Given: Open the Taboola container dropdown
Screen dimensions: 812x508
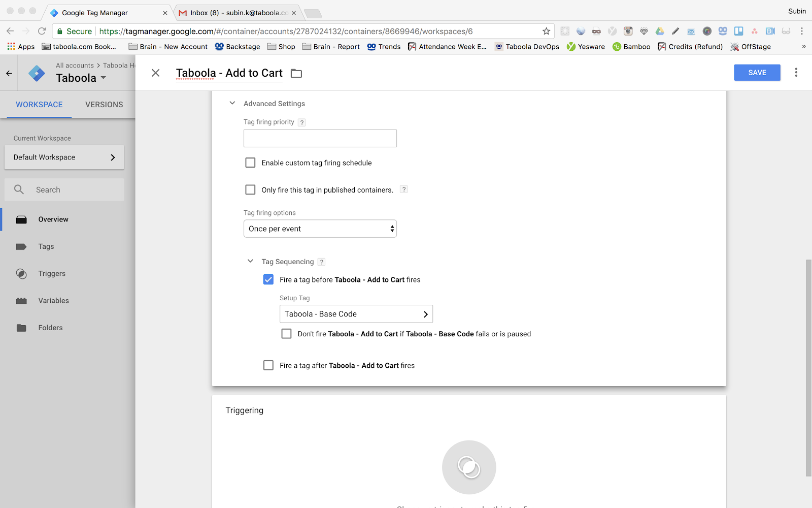Looking at the screenshot, I should [x=81, y=78].
